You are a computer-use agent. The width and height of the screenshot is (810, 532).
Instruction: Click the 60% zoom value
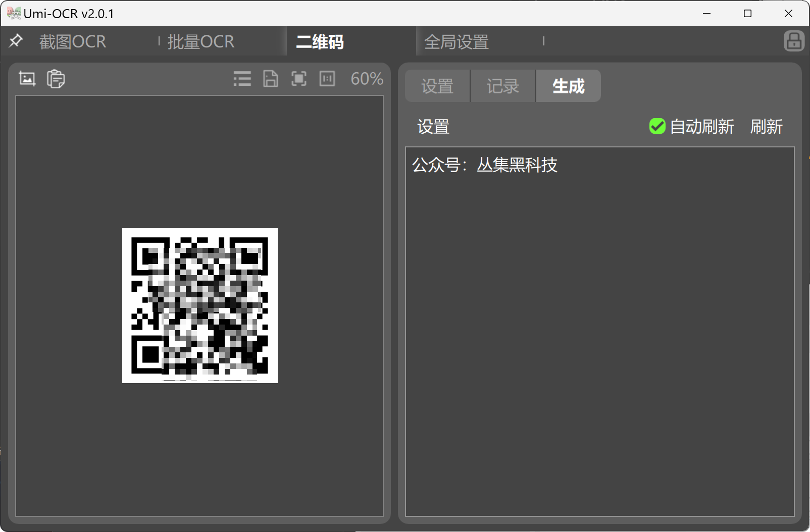click(x=367, y=79)
